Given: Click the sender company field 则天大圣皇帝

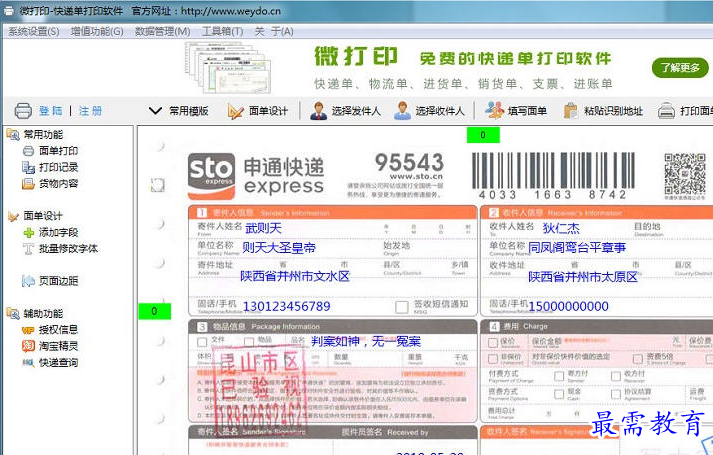Looking at the screenshot, I should pyautogui.click(x=279, y=248).
